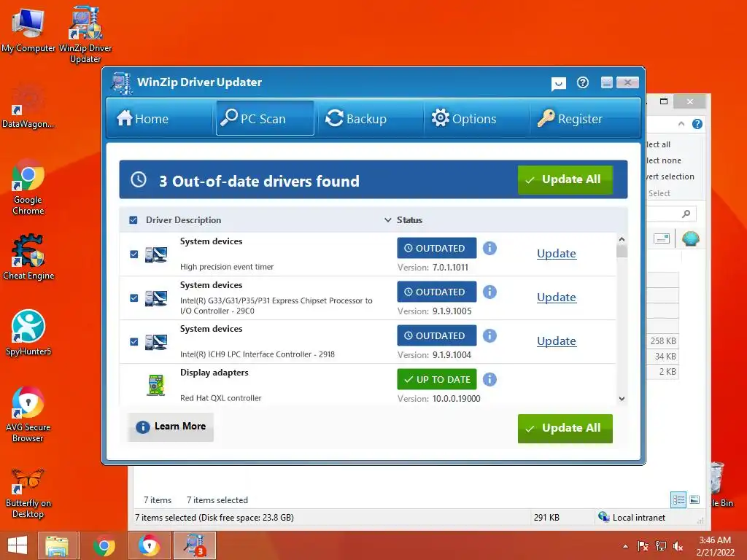This screenshot has width=747, height=560.
Task: Click Update All in the top banner
Action: [x=565, y=179]
